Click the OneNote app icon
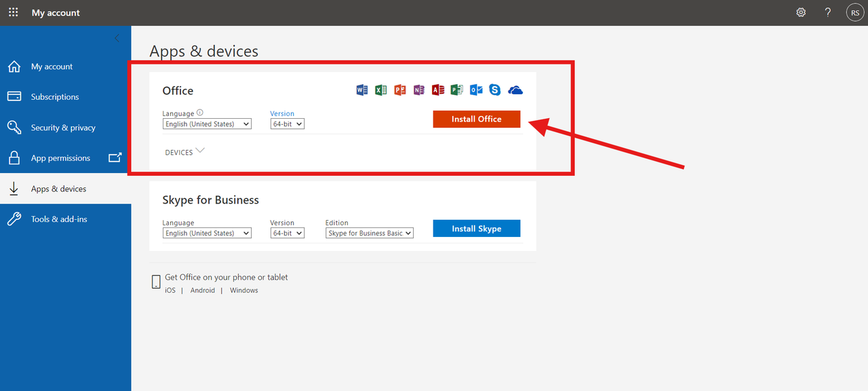The image size is (868, 391). pos(419,90)
